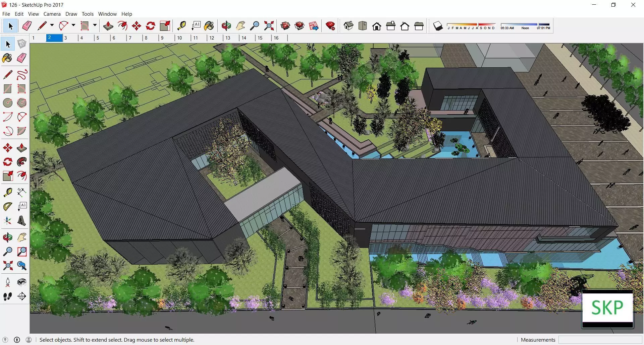Screen dimensions: 644x345
Task: Select Pie tool in left toolbar
Action: 22,131
